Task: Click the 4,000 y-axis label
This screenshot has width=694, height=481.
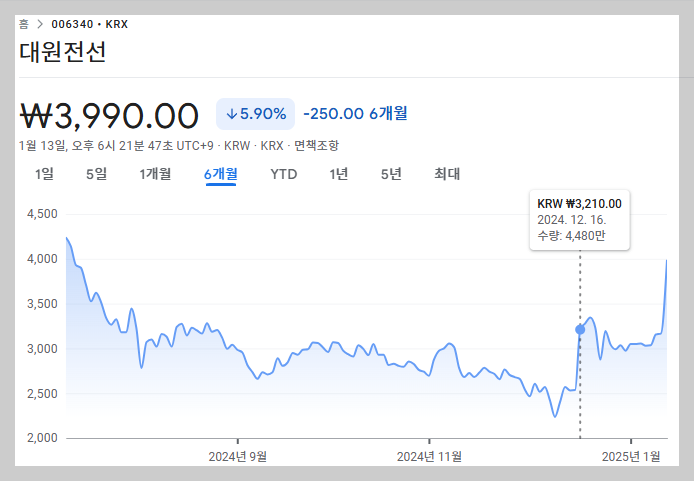Action: (42, 259)
